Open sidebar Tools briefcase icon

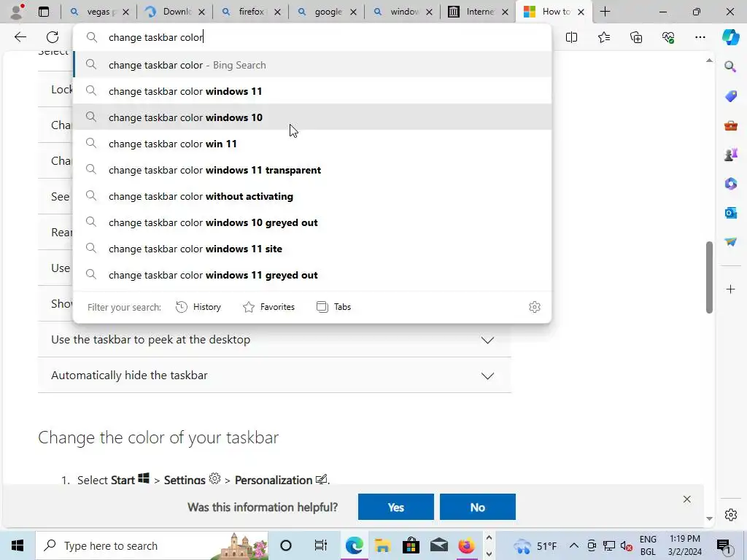point(730,125)
